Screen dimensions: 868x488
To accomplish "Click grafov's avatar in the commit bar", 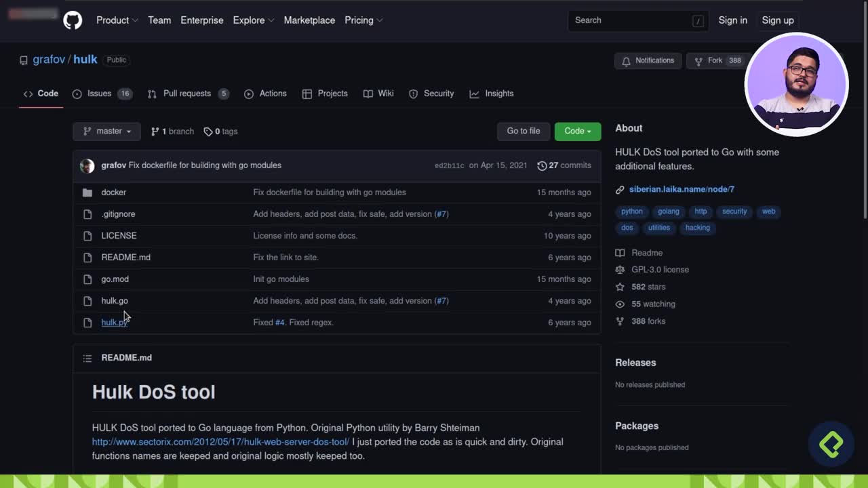I will pos(87,165).
